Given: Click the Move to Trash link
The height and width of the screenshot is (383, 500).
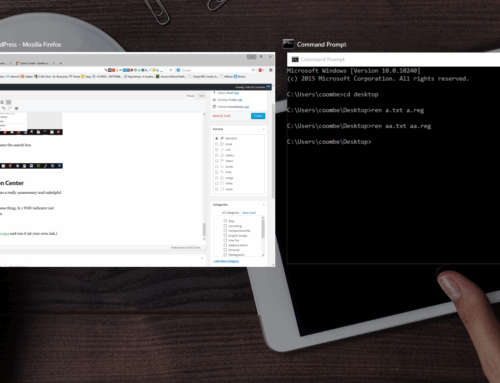Looking at the screenshot, I should (222, 116).
